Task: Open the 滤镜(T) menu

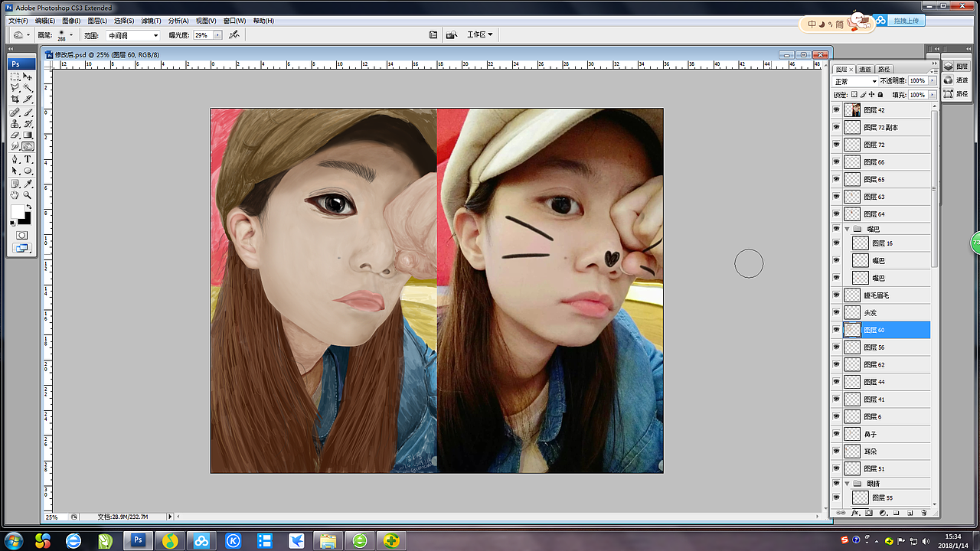Action: (x=152, y=21)
